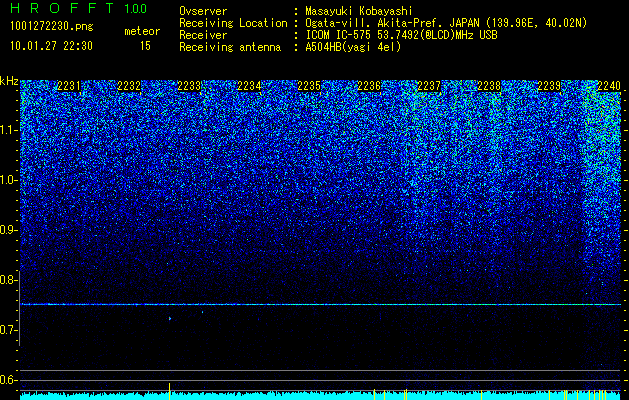Click the 2236 time marker

click(369, 86)
